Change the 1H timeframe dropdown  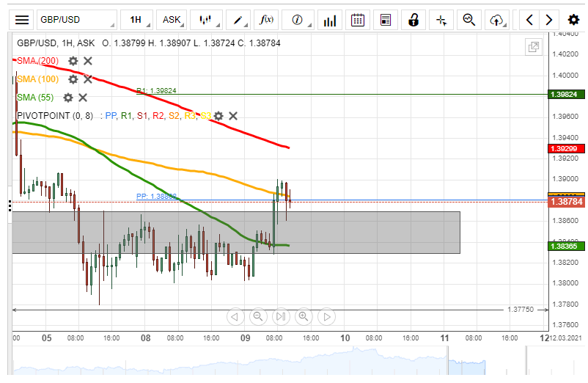click(x=136, y=20)
